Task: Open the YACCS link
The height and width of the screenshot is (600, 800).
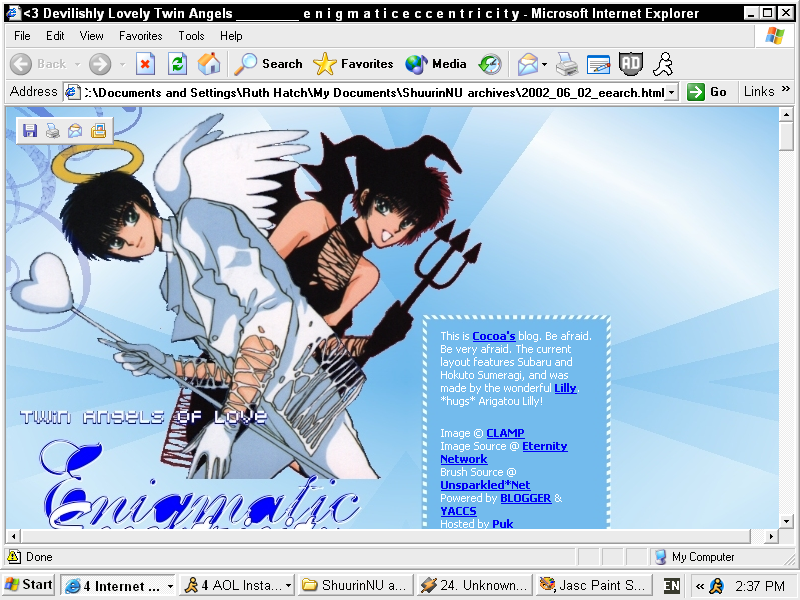Action: point(458,511)
